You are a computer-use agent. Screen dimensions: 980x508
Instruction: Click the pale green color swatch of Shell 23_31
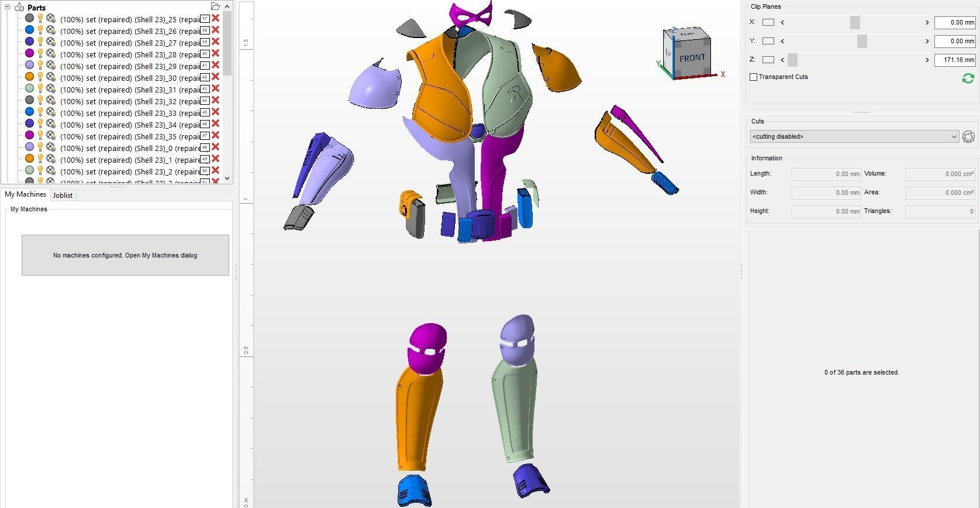29,89
